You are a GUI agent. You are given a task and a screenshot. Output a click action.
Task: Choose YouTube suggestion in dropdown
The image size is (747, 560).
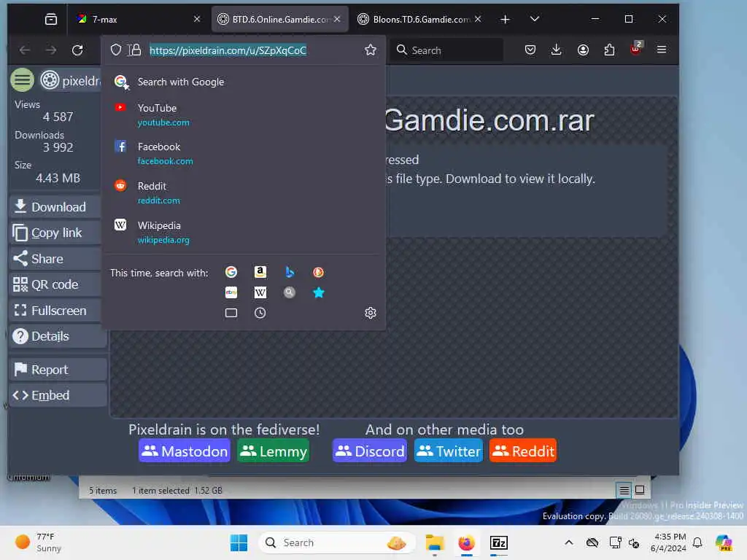tap(244, 114)
